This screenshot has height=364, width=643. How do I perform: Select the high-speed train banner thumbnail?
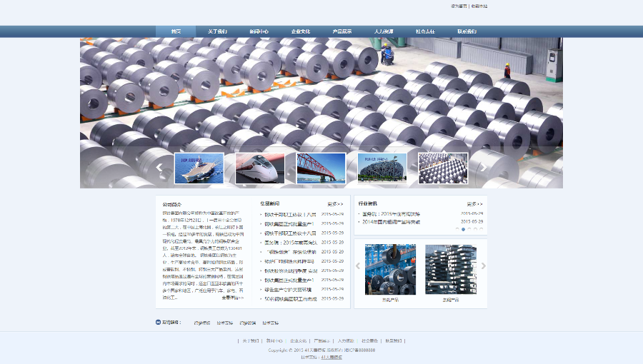pyautogui.click(x=260, y=168)
